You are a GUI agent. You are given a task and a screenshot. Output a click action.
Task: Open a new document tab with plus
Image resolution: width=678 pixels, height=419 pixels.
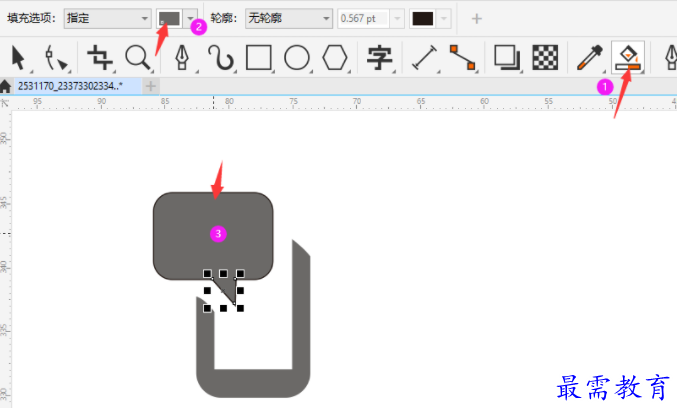click(150, 86)
